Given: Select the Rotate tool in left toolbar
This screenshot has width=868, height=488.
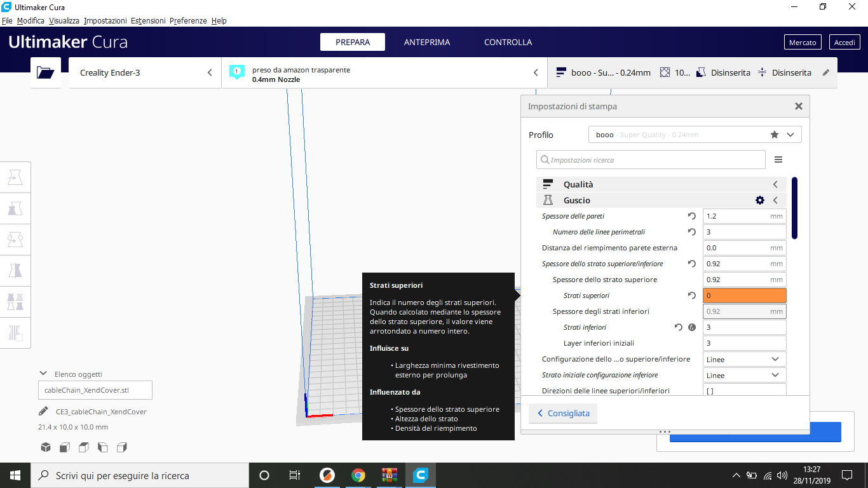Looking at the screenshot, I should tap(15, 240).
